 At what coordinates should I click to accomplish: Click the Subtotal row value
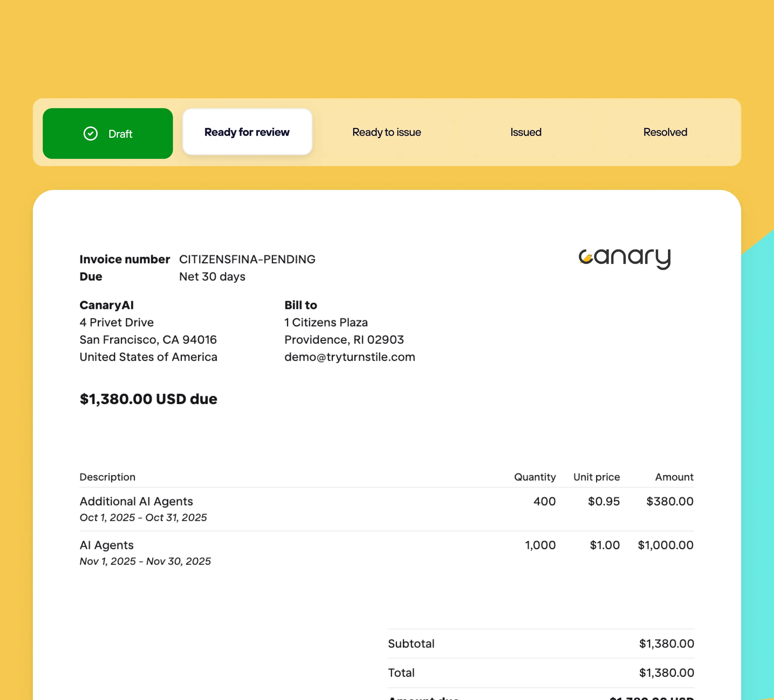(666, 644)
